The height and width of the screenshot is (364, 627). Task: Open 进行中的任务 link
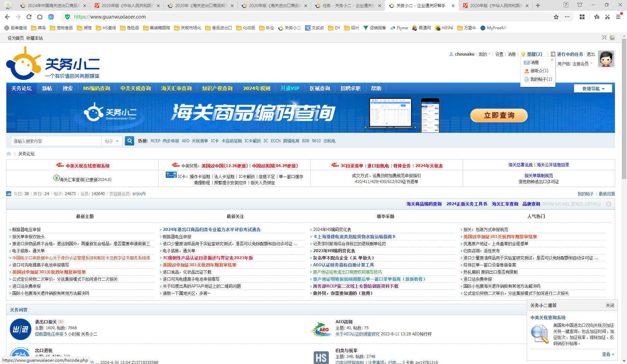coord(570,54)
